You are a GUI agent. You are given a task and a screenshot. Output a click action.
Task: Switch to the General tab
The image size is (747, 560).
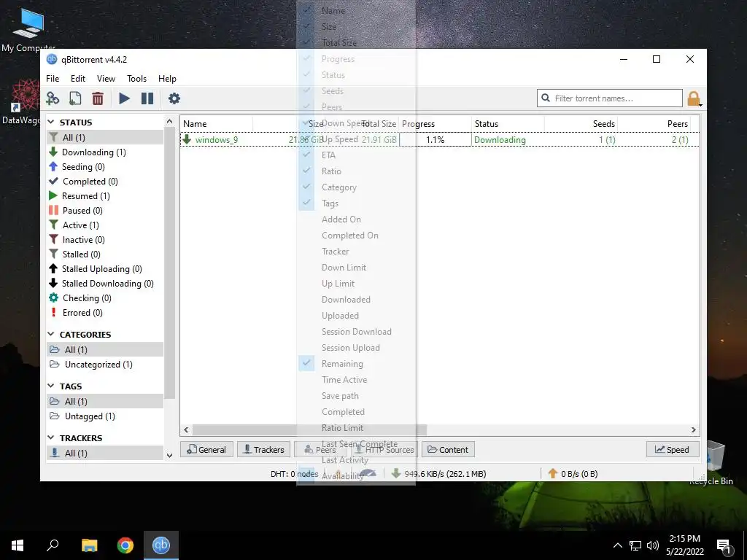(x=206, y=449)
